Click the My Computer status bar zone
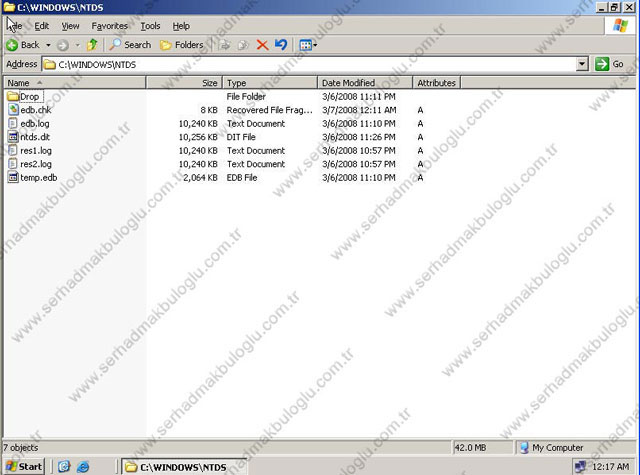This screenshot has height=475, width=640. (575, 448)
